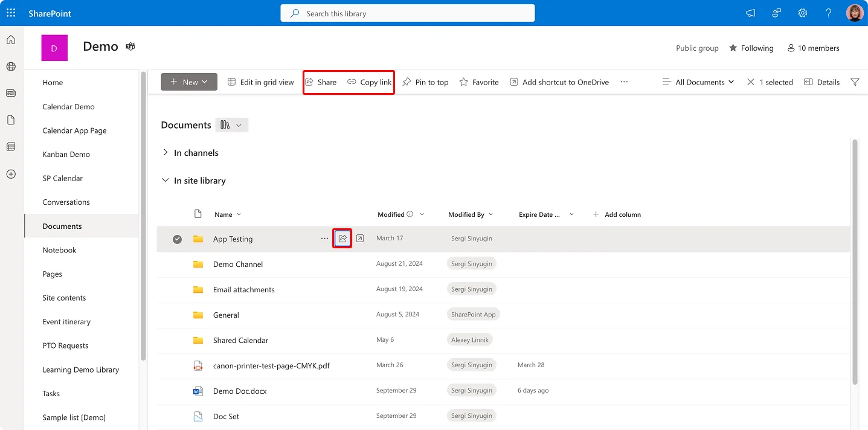
Task: Click the create plus icon in the left rail
Action: point(10,173)
